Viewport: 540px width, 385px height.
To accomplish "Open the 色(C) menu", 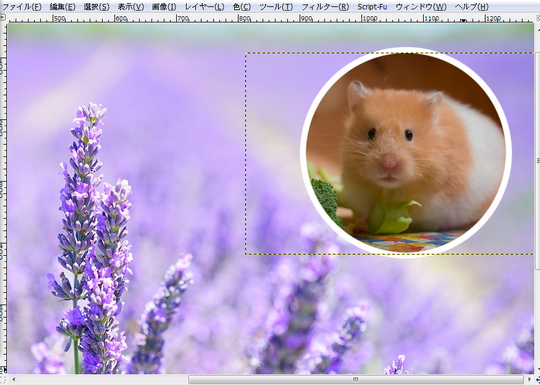I will (x=242, y=7).
